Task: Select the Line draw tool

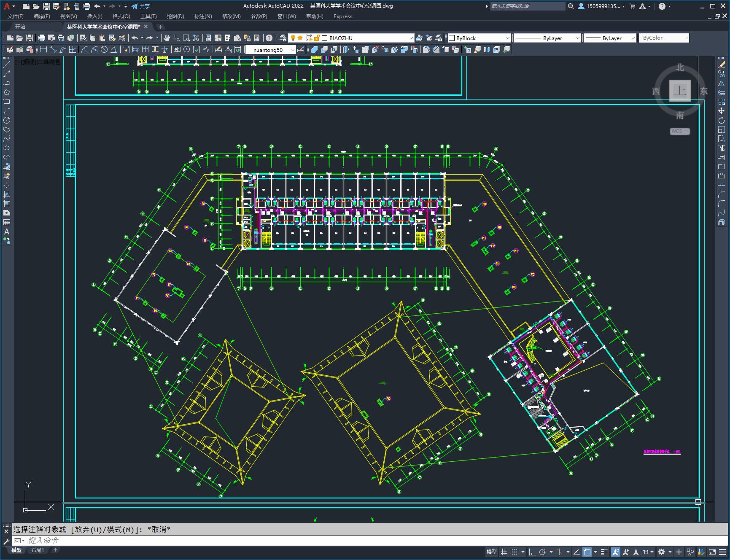Action: [7, 65]
